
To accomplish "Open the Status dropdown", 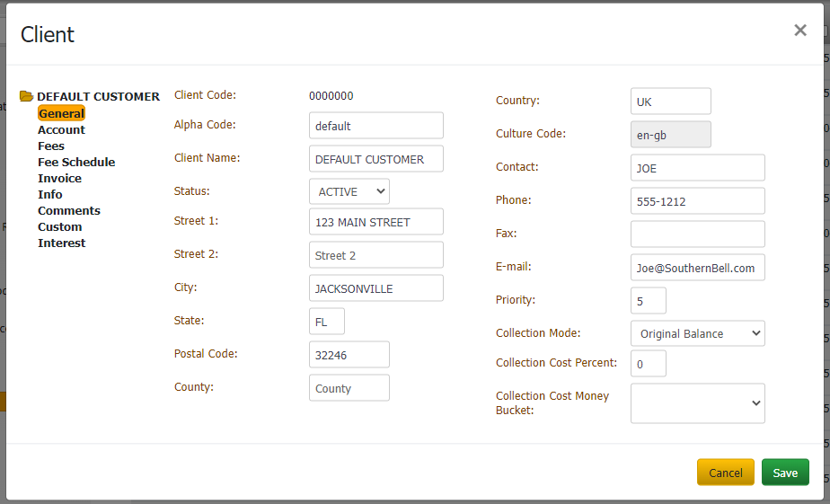I will [x=349, y=191].
